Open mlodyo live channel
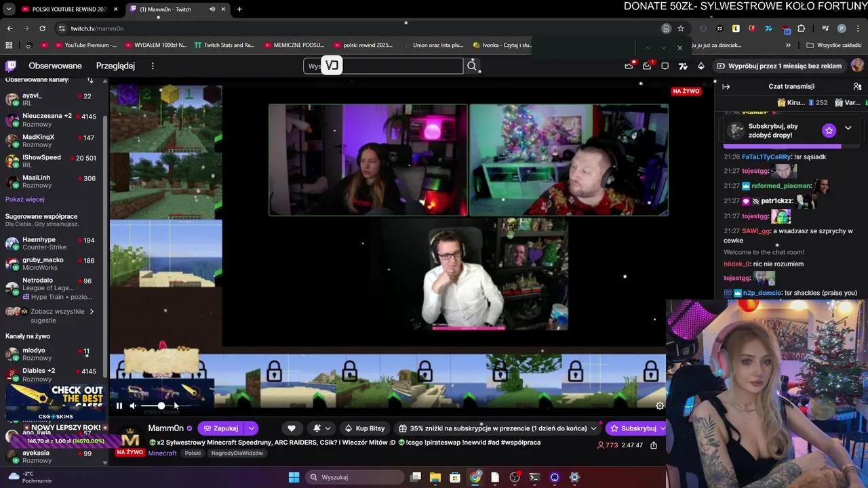 point(53,354)
